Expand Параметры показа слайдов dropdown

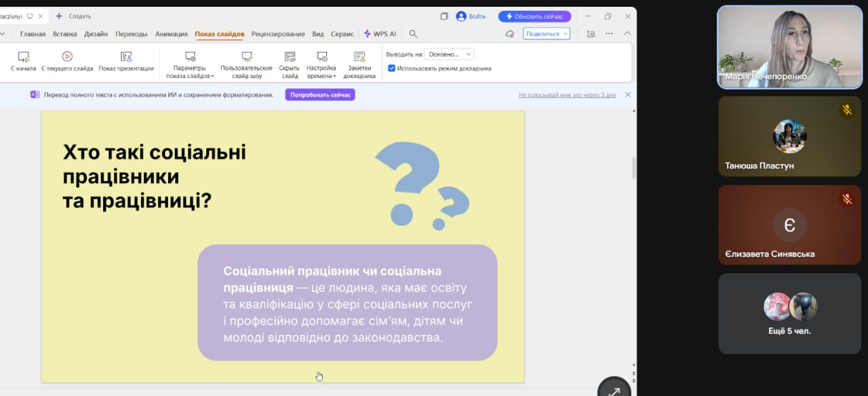click(x=190, y=76)
